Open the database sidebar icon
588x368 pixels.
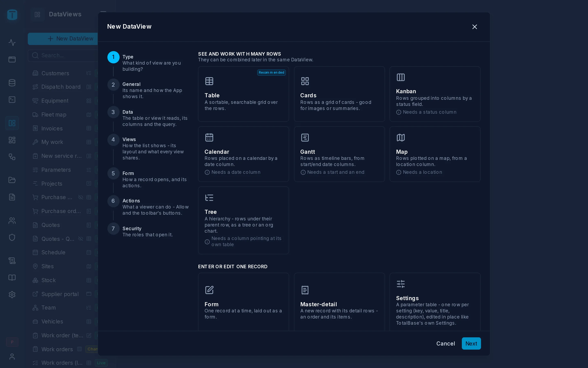(x=12, y=83)
